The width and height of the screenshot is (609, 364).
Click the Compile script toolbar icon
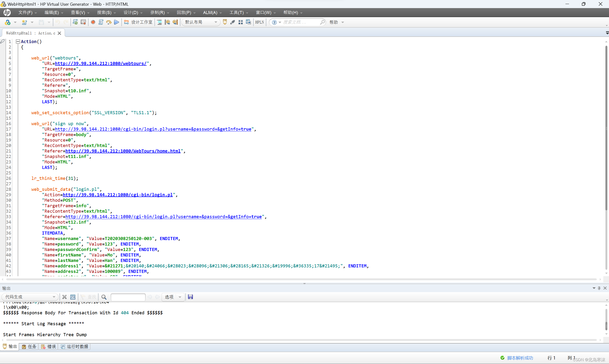101,22
